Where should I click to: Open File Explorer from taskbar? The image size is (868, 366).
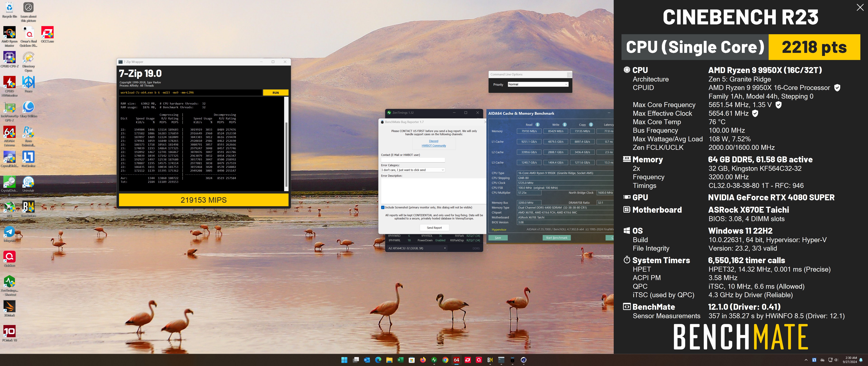tap(389, 360)
